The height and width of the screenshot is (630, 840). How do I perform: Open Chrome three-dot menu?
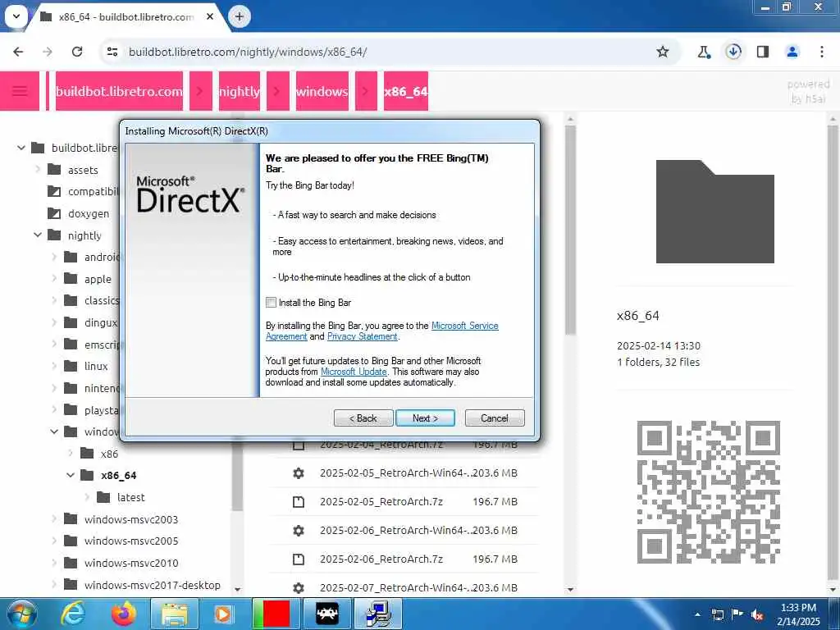(822, 52)
